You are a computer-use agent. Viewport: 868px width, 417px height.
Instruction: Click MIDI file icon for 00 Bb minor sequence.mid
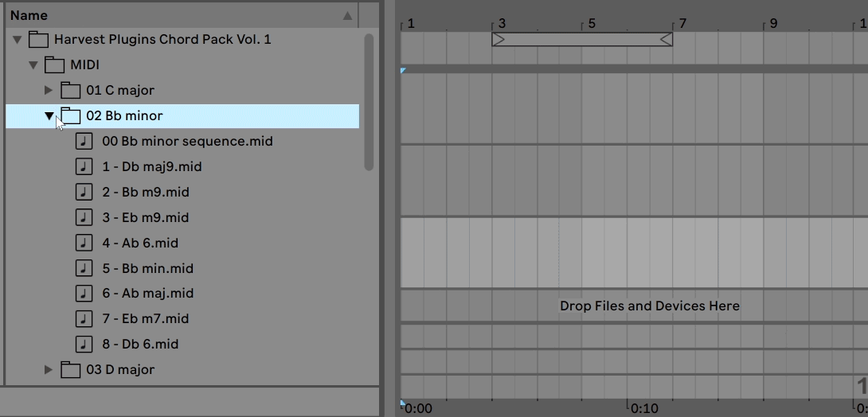84,141
